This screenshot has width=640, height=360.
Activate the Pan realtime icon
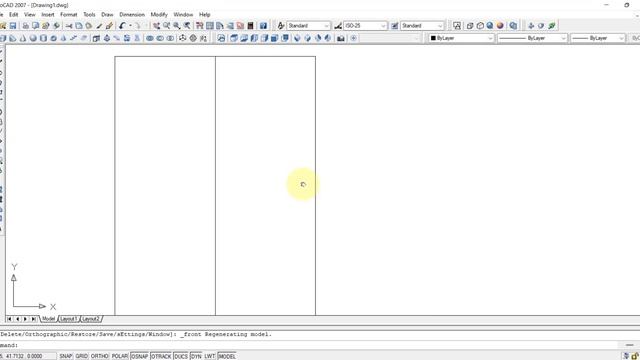click(x=156, y=26)
